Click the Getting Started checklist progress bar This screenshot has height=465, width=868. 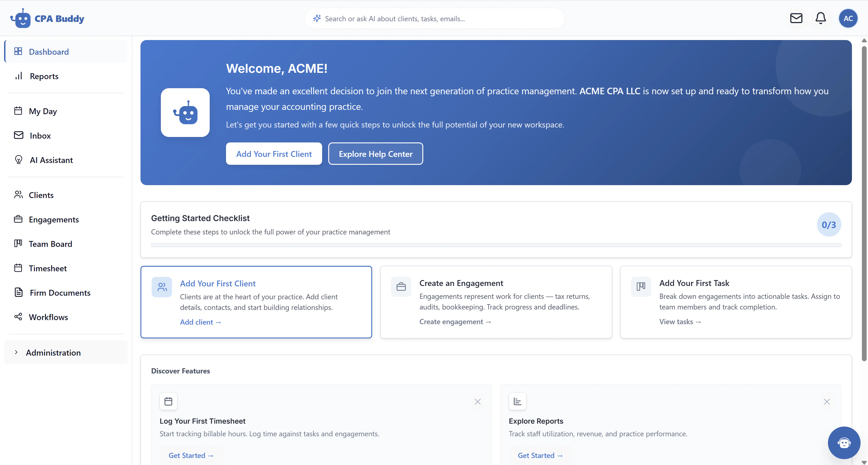coord(496,245)
